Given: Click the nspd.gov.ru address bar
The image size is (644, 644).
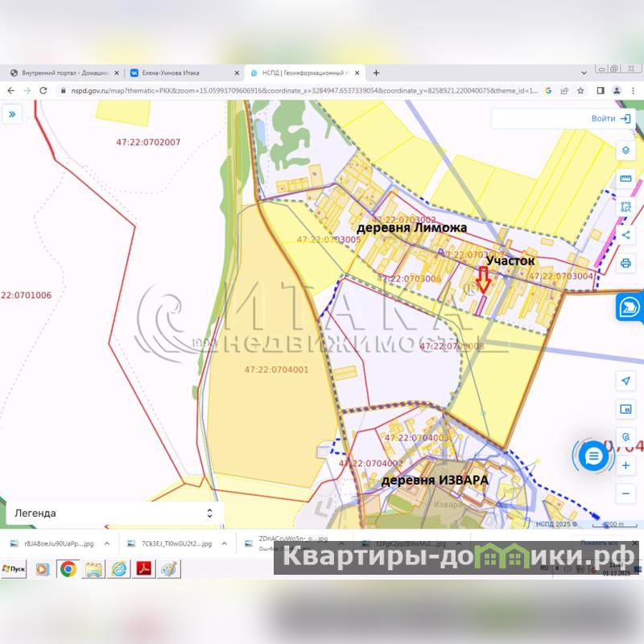Looking at the screenshot, I should click(298, 91).
